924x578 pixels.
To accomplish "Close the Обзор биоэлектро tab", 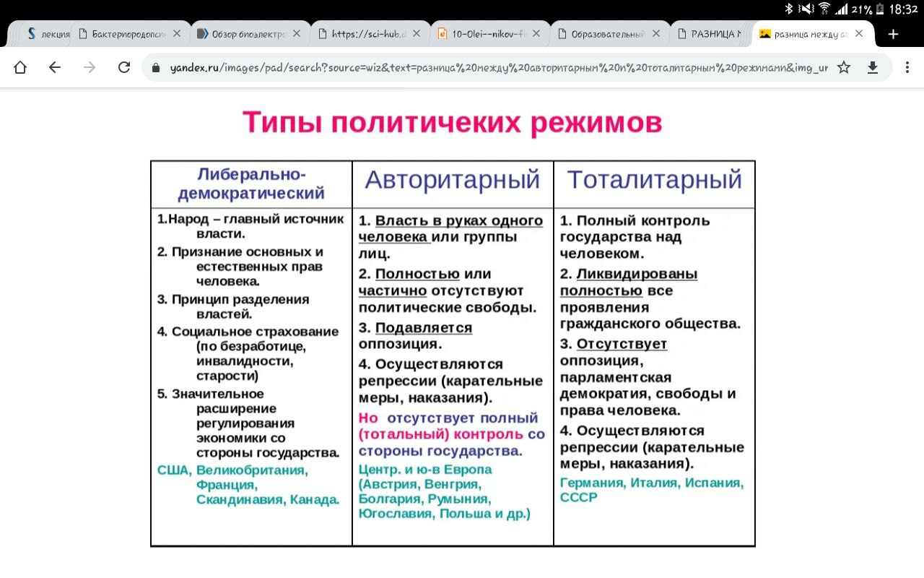I will [297, 33].
